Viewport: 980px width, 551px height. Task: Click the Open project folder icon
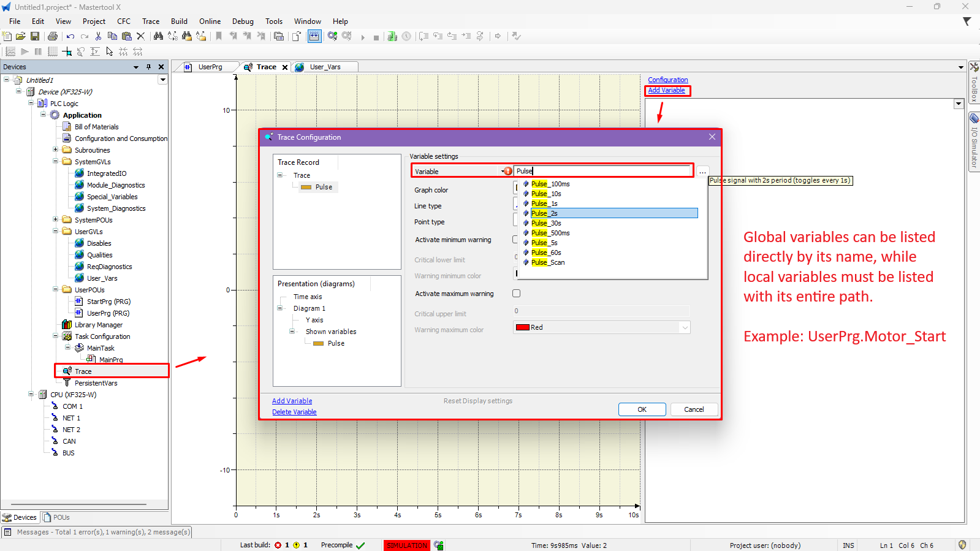(x=21, y=37)
